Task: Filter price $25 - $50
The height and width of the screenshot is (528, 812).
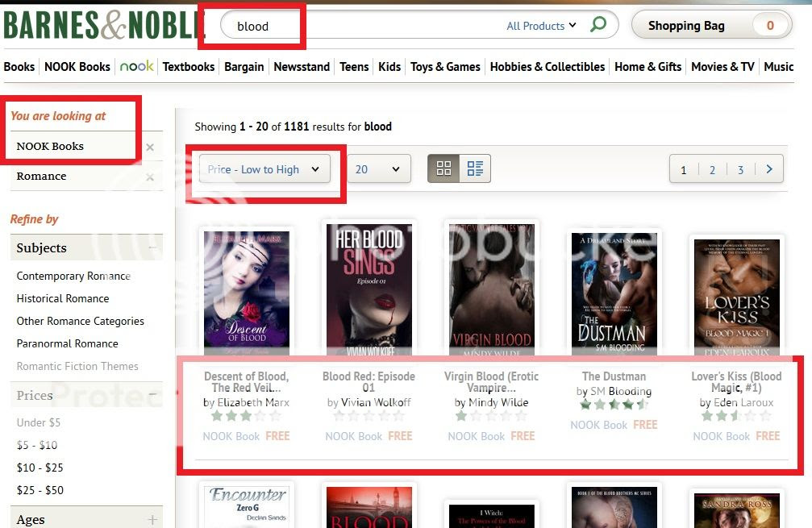Action: 40,490
